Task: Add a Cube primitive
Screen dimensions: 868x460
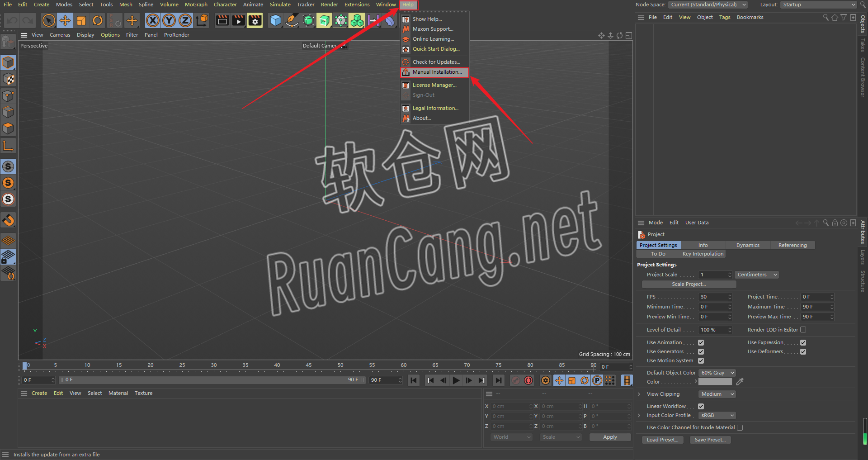Action: [275, 20]
